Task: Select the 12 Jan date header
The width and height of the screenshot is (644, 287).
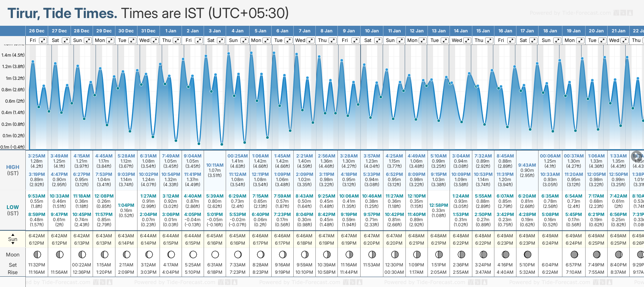Action: tap(416, 31)
